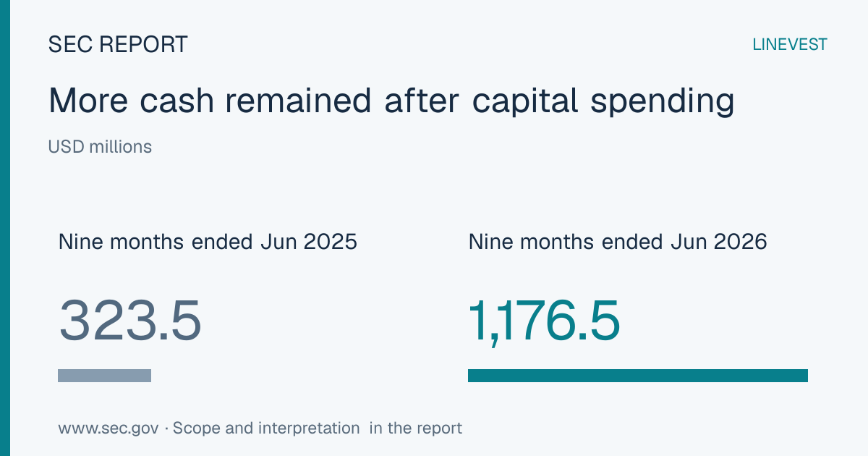
Task: Click 'in the report' footer text
Action: pos(416,428)
